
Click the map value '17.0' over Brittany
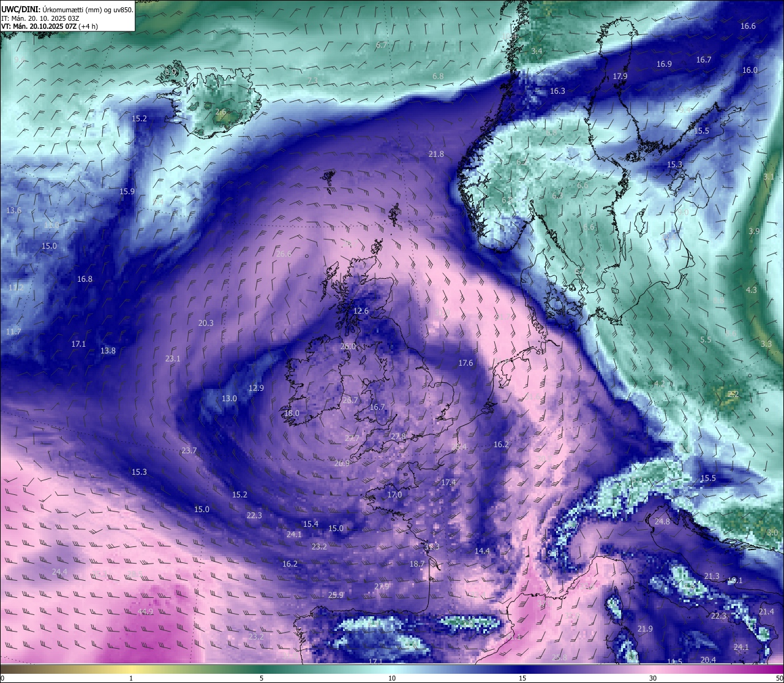point(394,495)
